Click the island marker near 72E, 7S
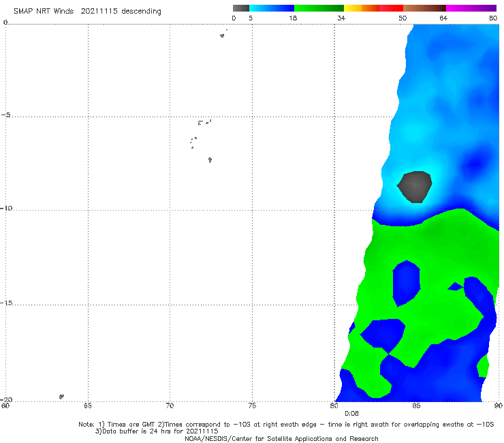This screenshot has width=504, height=443. (x=210, y=160)
